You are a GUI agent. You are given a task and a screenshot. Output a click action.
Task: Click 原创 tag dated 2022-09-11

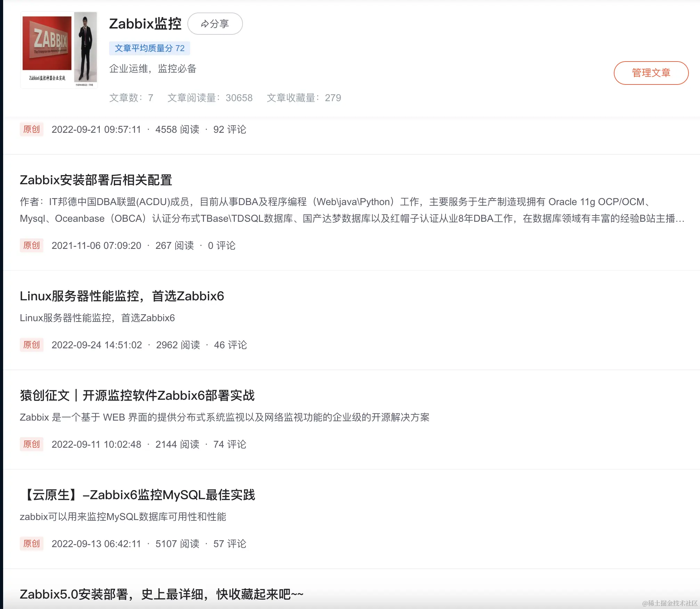click(32, 445)
